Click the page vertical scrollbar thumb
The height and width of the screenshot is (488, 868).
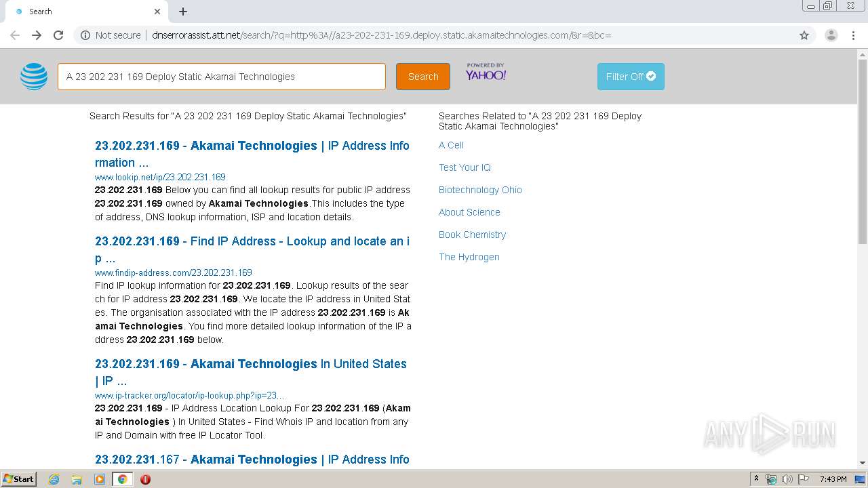tap(863, 151)
